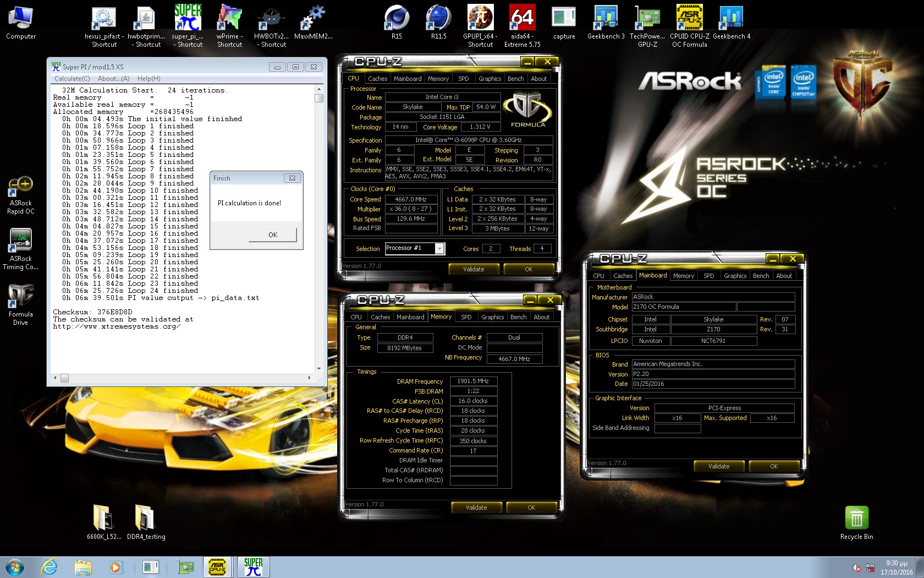This screenshot has height=578, width=924.
Task: Click Super PI vertical scrollbar down arrow
Action: tap(319, 369)
